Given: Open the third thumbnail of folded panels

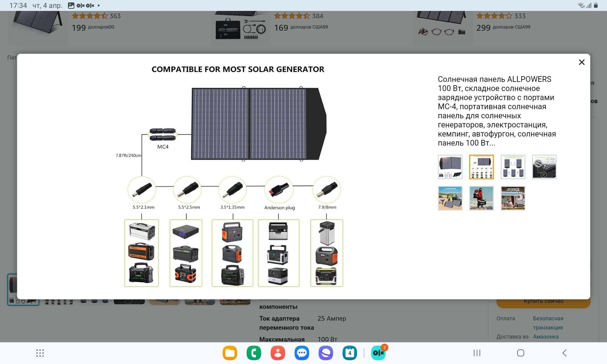Looking at the screenshot, I should 513,167.
